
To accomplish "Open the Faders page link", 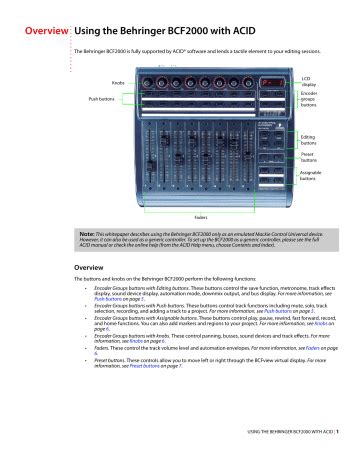I will click(312, 348).
